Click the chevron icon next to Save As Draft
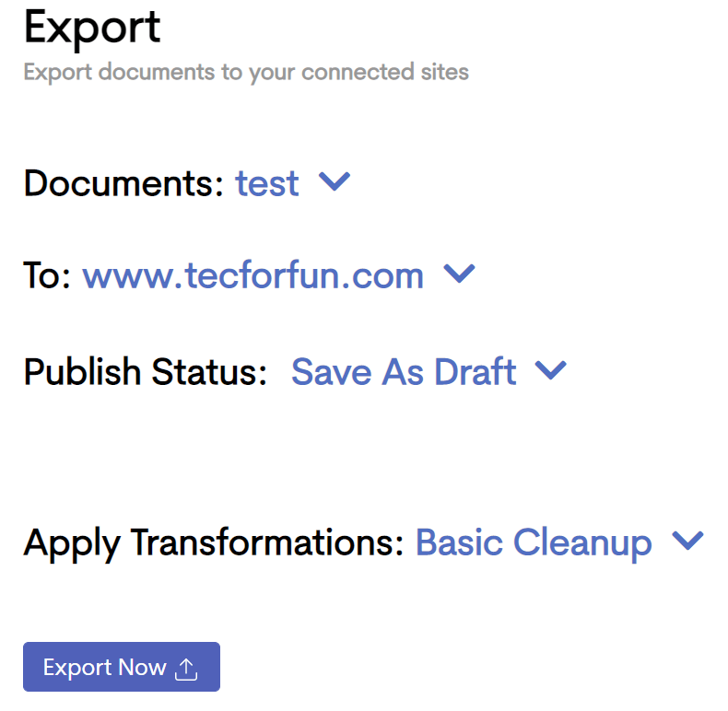Image resolution: width=728 pixels, height=711 pixels. (551, 370)
